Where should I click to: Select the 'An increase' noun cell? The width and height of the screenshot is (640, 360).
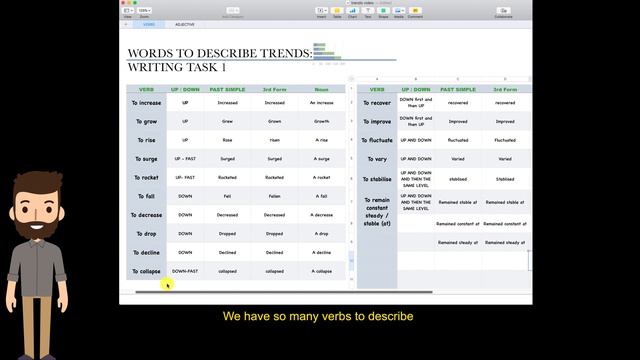point(322,103)
